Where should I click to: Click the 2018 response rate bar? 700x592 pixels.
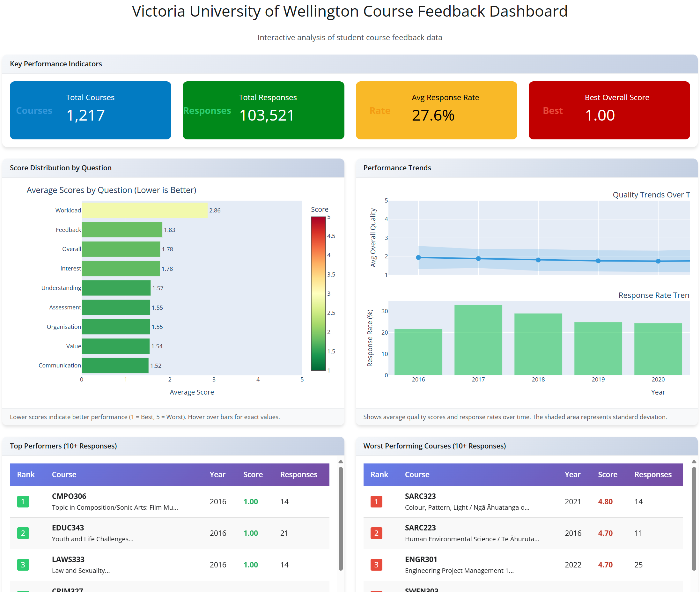point(538,344)
